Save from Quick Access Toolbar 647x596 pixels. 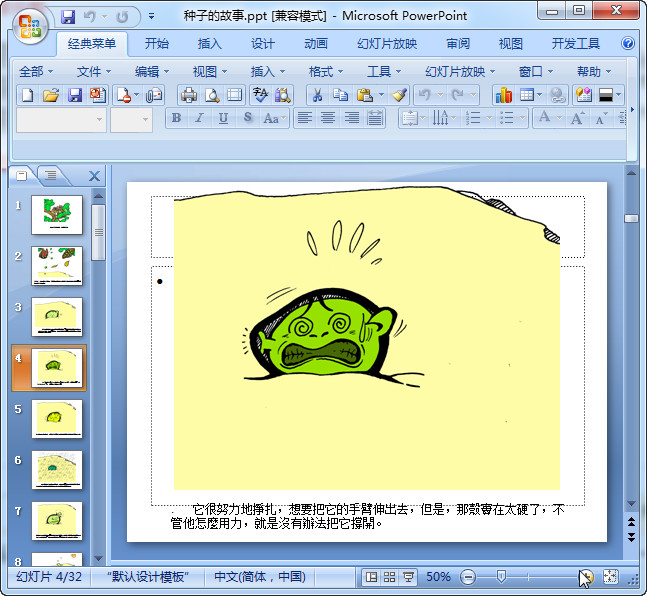(68, 17)
